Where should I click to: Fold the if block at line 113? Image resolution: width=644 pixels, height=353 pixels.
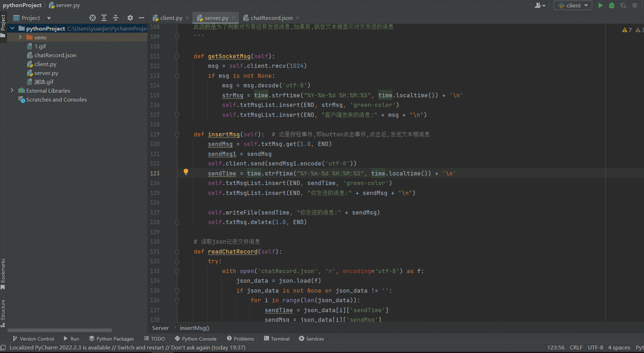pyautogui.click(x=177, y=76)
